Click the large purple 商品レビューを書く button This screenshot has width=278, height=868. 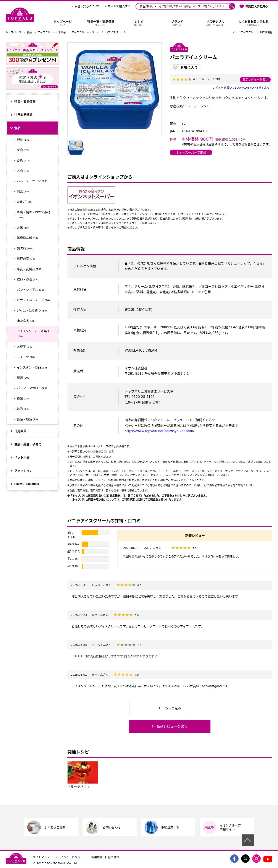170,726
